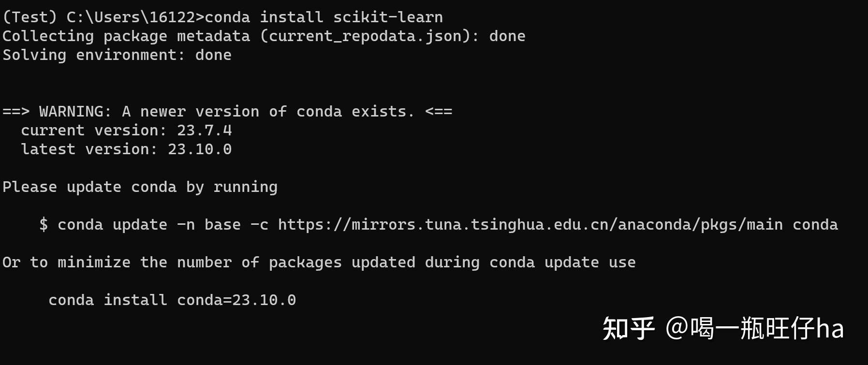This screenshot has width=868, height=365.
Task: Click 'done' after Collecting package metadata
Action: coord(507,36)
